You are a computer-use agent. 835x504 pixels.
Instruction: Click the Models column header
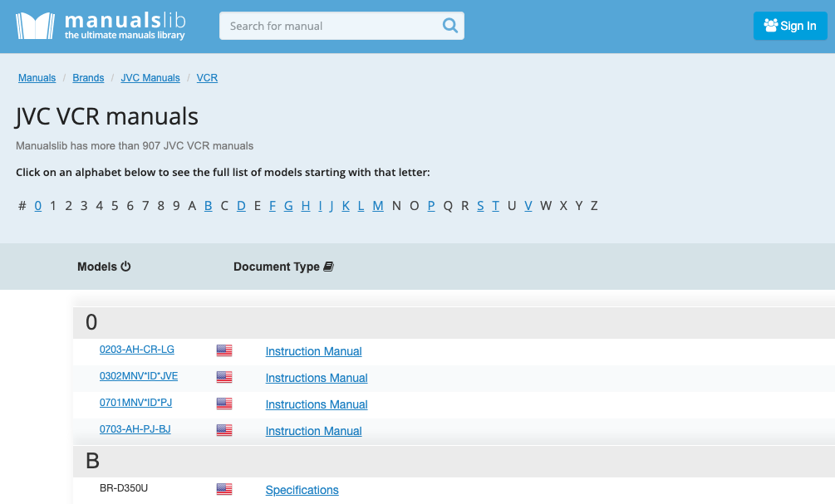(x=104, y=267)
